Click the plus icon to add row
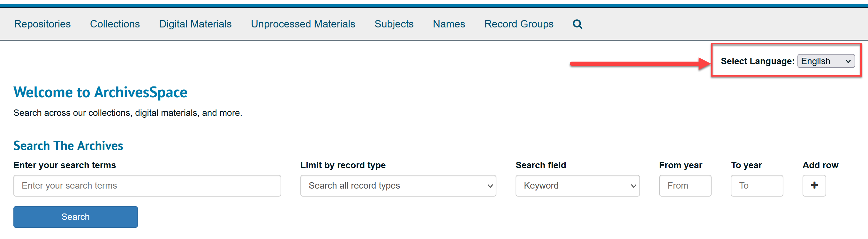Viewport: 868px width, 239px height. point(814,185)
